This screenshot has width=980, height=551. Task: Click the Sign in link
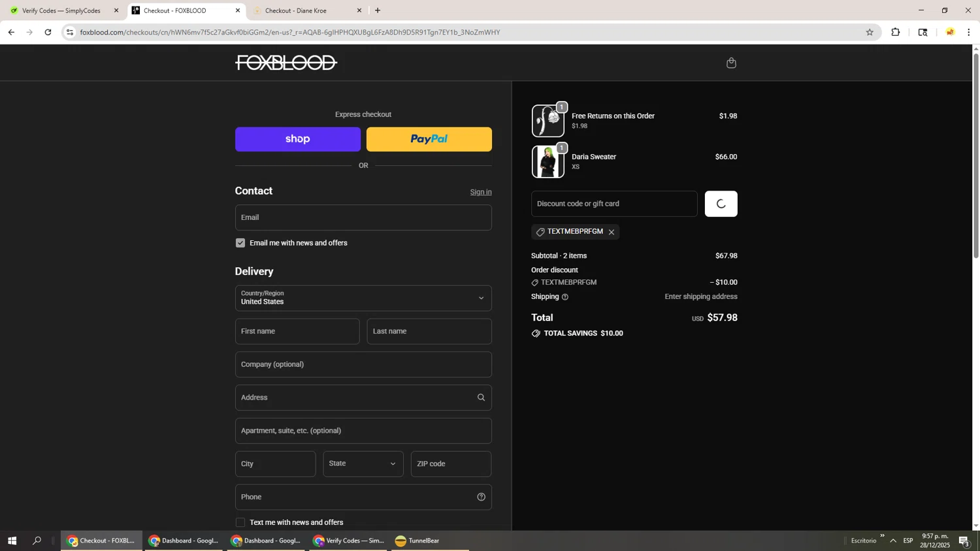tap(481, 192)
